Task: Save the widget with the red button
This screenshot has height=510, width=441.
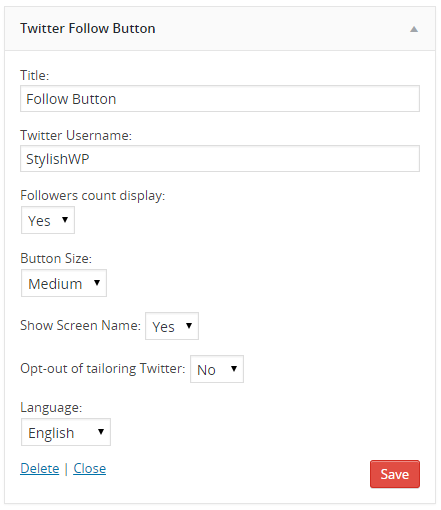Action: tap(395, 474)
